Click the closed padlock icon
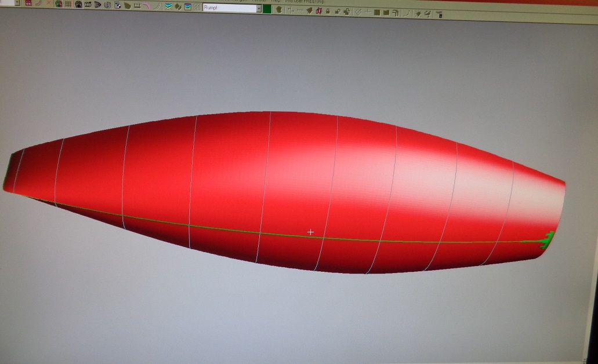The height and width of the screenshot is (364, 598). [x=328, y=11]
